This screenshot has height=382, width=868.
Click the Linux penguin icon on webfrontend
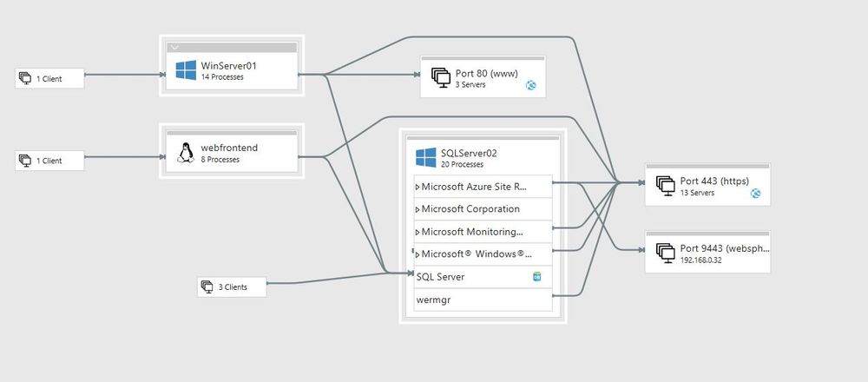186,153
